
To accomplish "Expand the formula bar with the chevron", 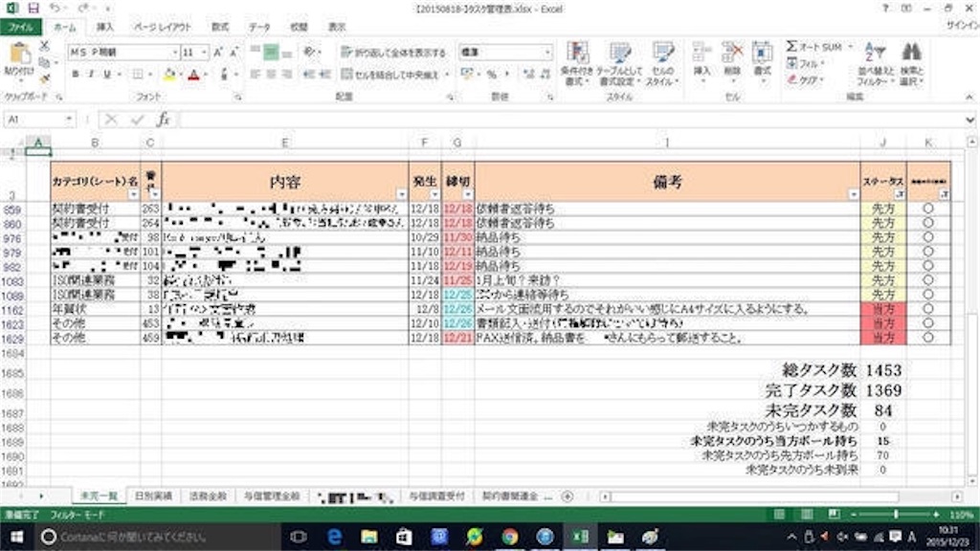I will (x=969, y=119).
